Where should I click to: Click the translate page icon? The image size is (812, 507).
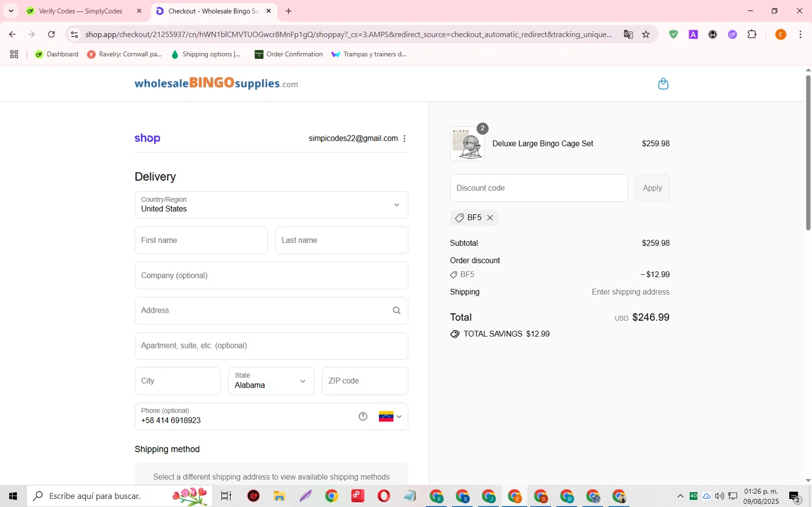tap(628, 34)
